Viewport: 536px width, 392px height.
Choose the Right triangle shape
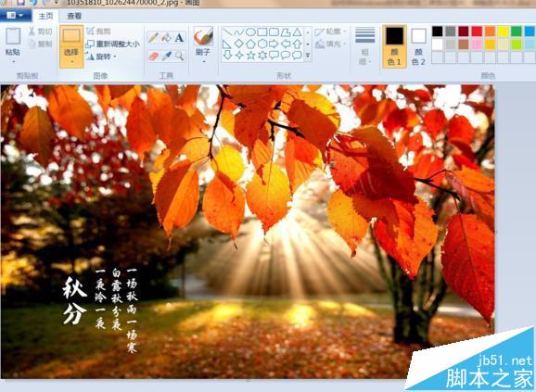[x=227, y=44]
